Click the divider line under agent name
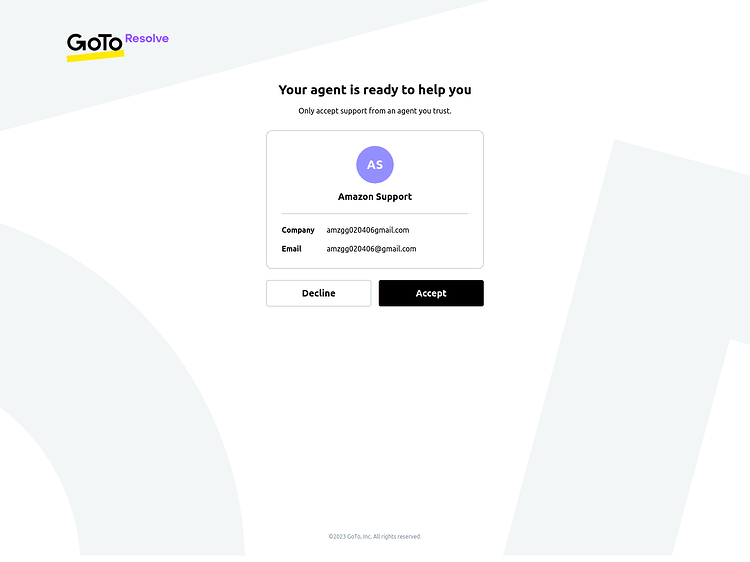 click(x=375, y=213)
